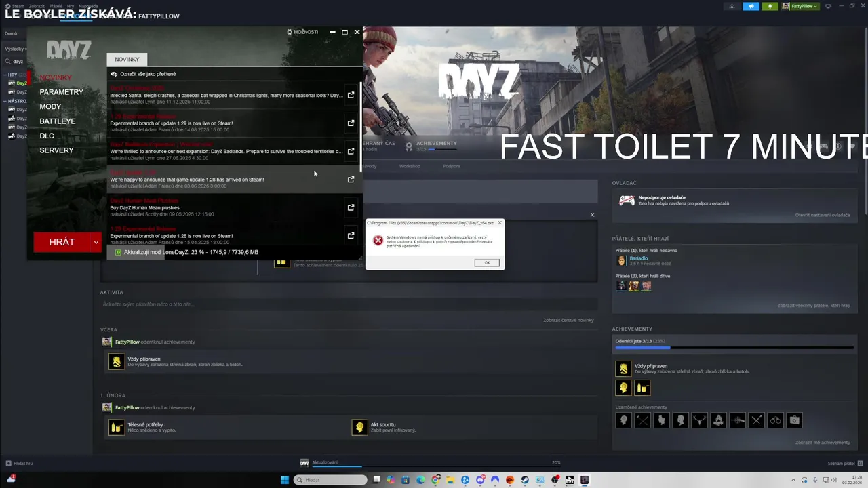Open the Podpora tab on the Steam game page

[452, 166]
